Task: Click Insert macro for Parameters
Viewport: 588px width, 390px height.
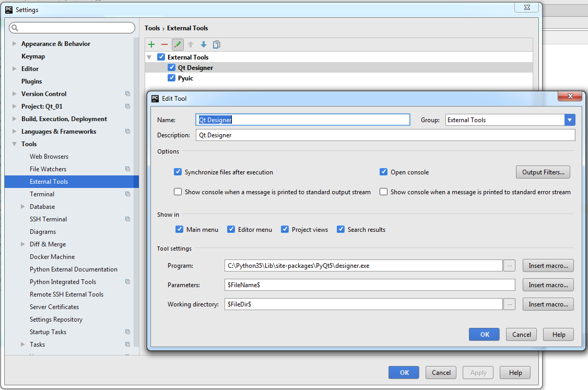Action: [x=548, y=285]
